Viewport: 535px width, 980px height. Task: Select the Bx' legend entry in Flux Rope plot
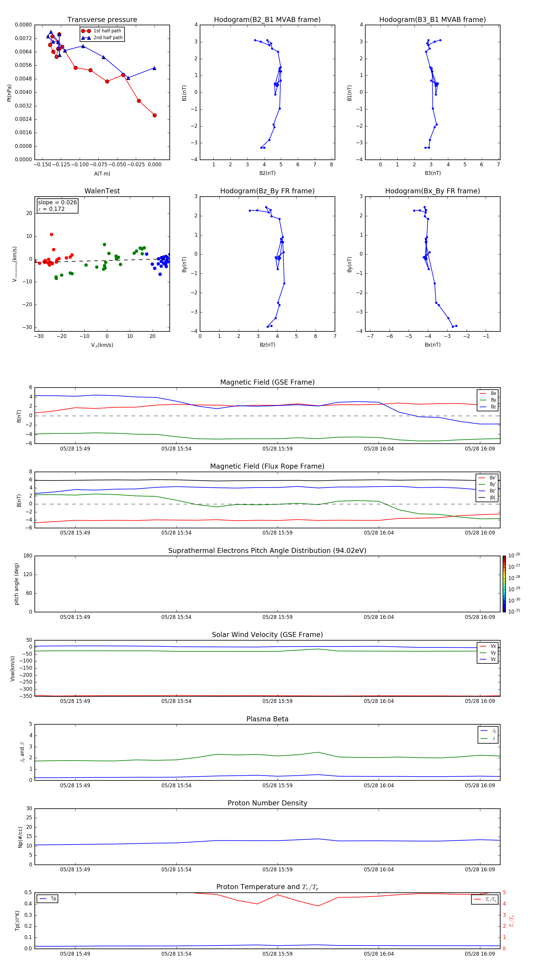coord(487,478)
